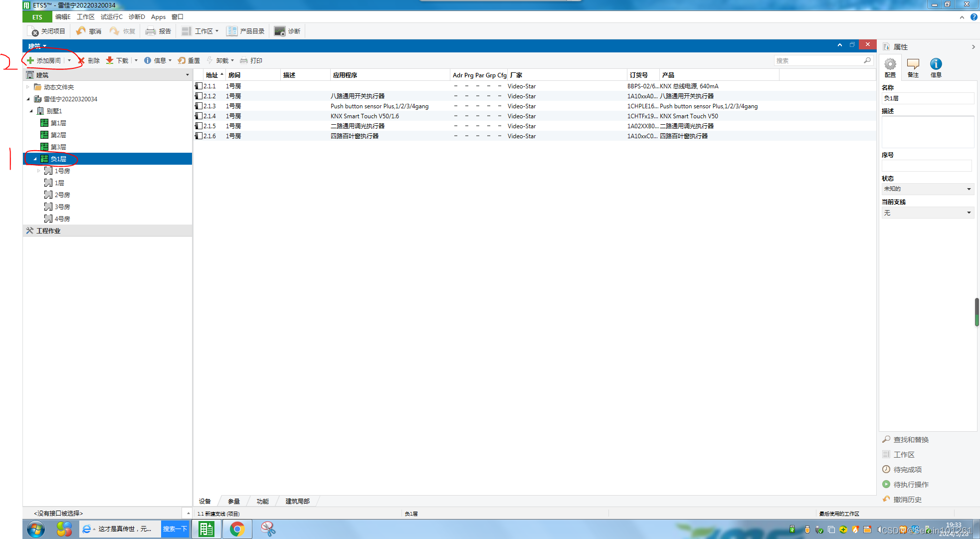Click the Diagnostics (诊断) toolbar icon

(x=280, y=31)
